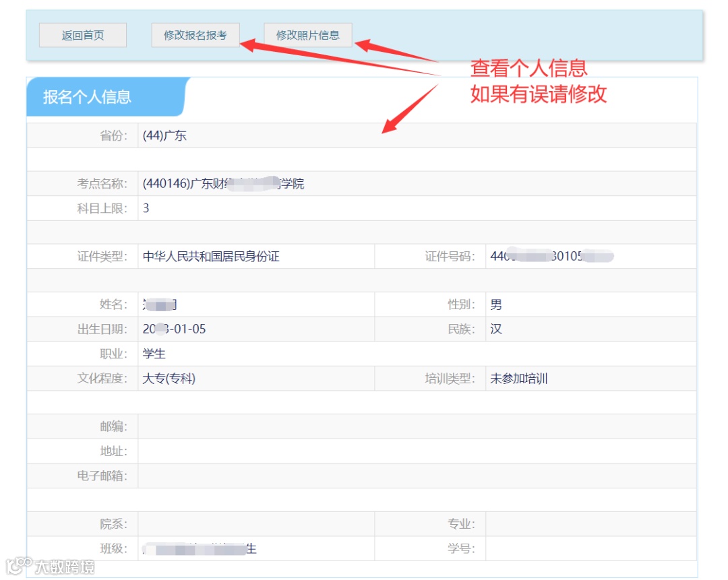Viewport: 728px width, 580px height.
Task: Click the 证件类型 label
Action: coord(102,257)
